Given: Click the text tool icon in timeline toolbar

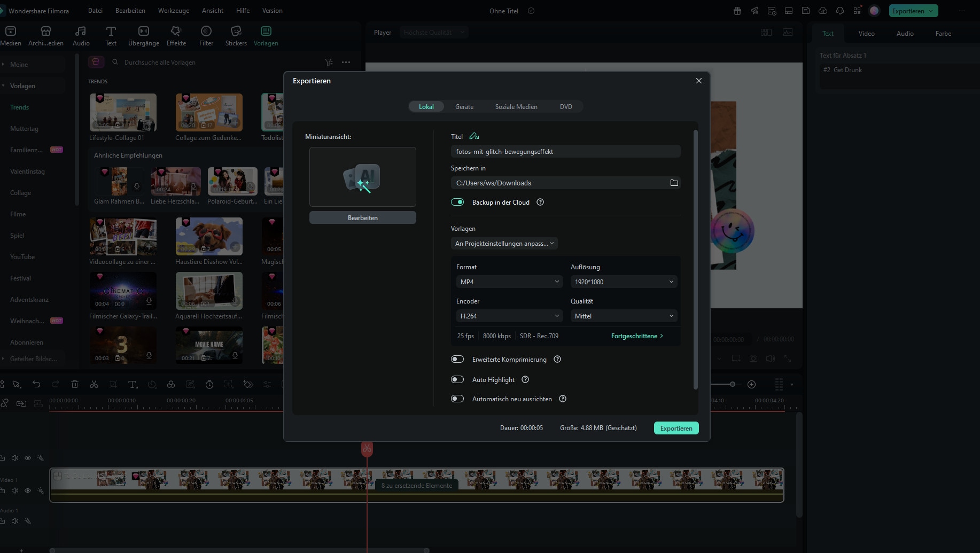Looking at the screenshot, I should [x=133, y=384].
